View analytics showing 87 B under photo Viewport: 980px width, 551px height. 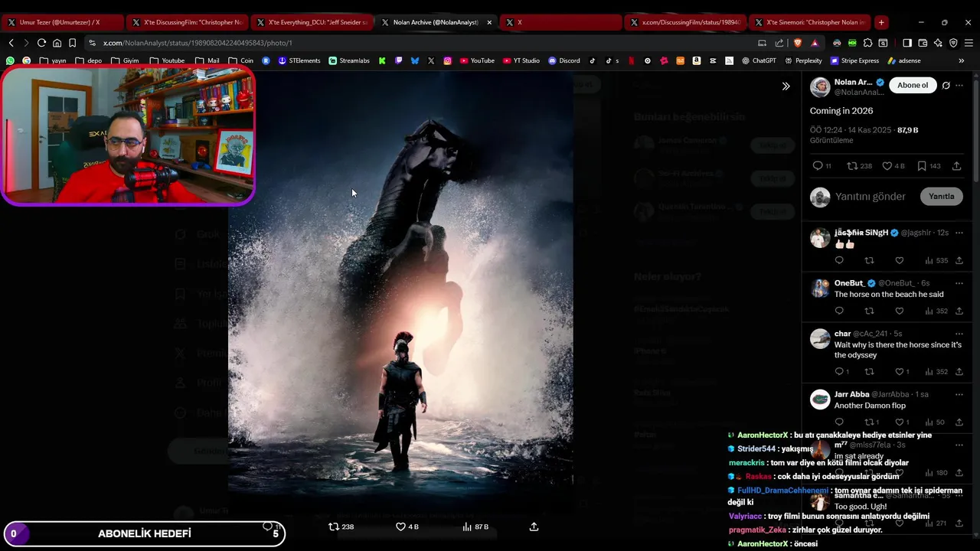pyautogui.click(x=475, y=527)
